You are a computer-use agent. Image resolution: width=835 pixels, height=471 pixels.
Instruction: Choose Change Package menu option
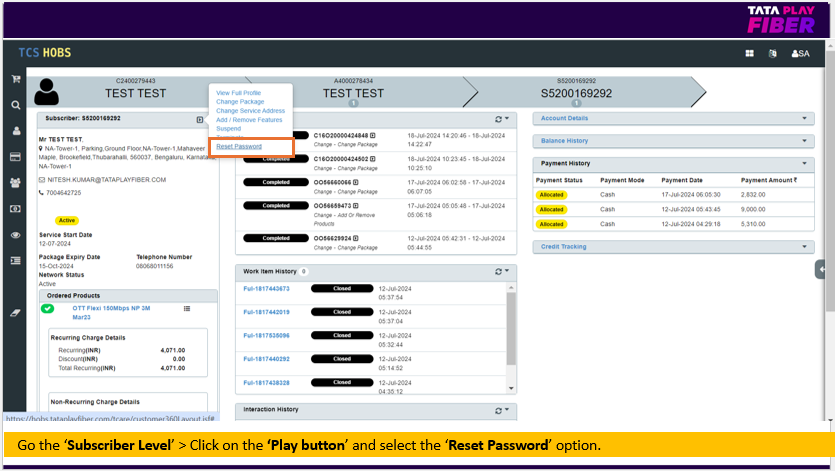240,102
